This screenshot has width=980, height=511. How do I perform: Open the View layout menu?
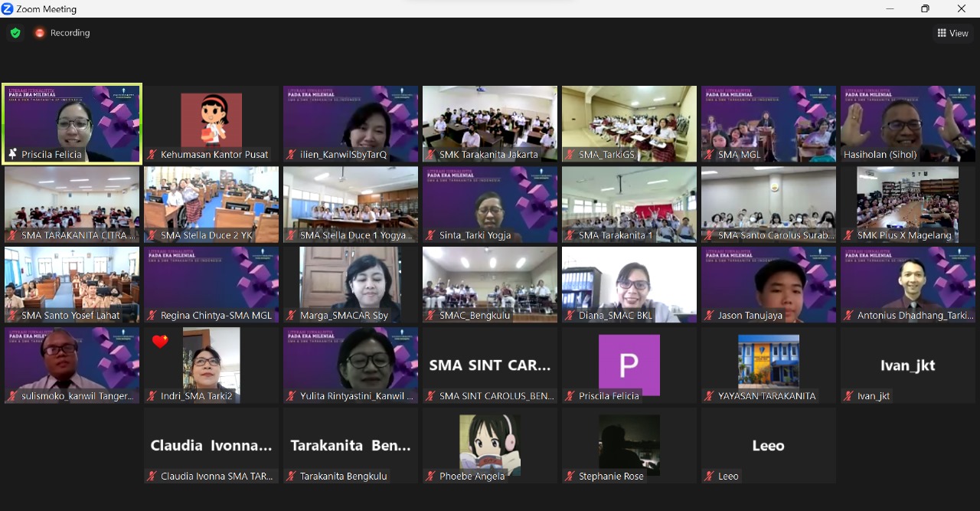point(952,33)
